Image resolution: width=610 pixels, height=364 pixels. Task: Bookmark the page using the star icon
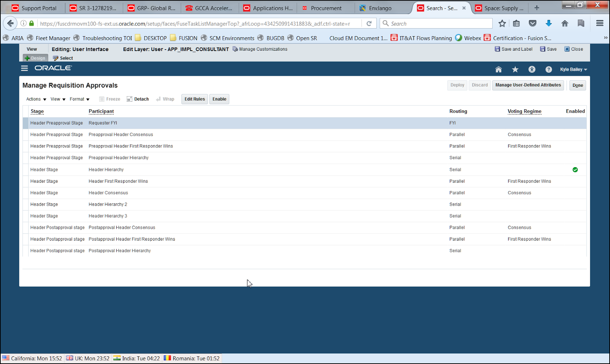pyautogui.click(x=502, y=23)
